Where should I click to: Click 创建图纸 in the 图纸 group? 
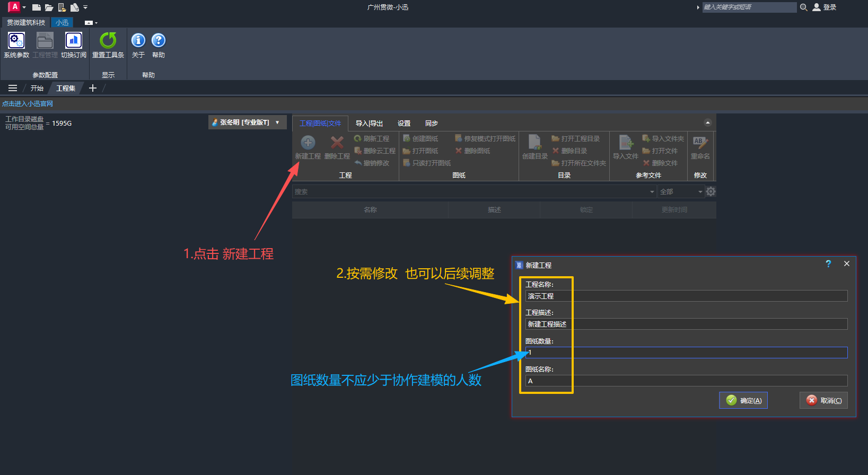click(x=420, y=138)
